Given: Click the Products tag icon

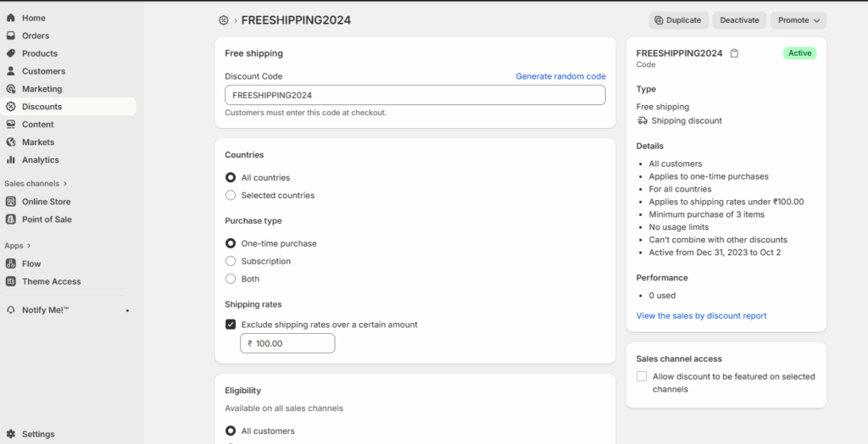Looking at the screenshot, I should [11, 53].
